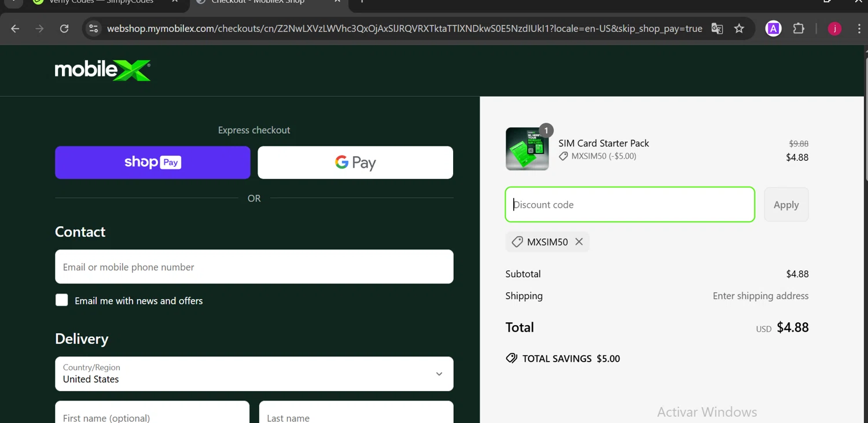Click the Express checkout label
Screen dimensions: 868x423
pyautogui.click(x=254, y=130)
